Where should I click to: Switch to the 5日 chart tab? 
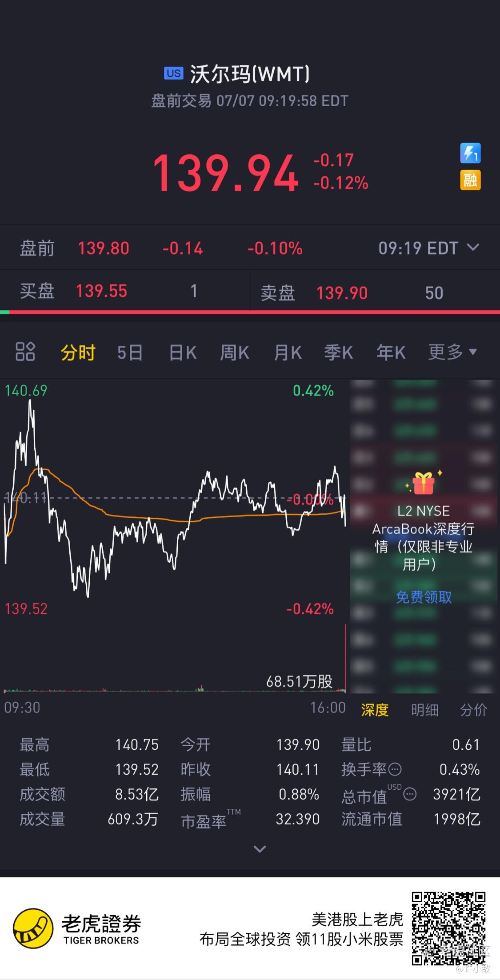(130, 352)
